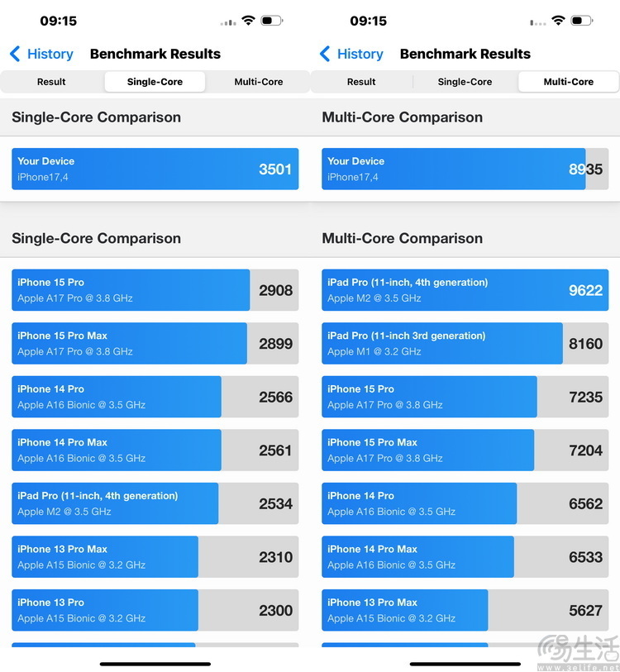Viewport: 620px width, 672px height.
Task: Tap the battery icon in left status bar
Action: [271, 20]
